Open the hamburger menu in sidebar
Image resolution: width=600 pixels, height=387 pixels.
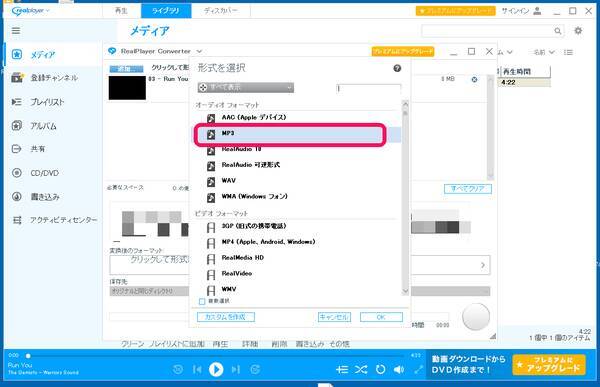[16, 31]
